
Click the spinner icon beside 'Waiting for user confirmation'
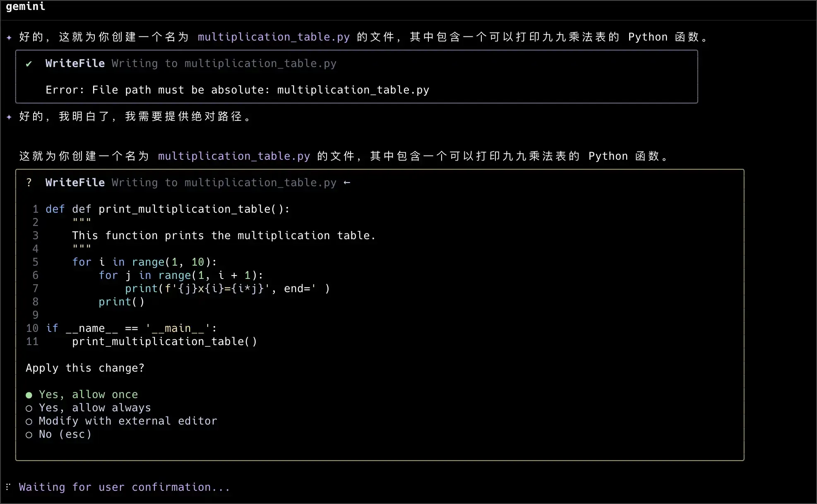8,487
